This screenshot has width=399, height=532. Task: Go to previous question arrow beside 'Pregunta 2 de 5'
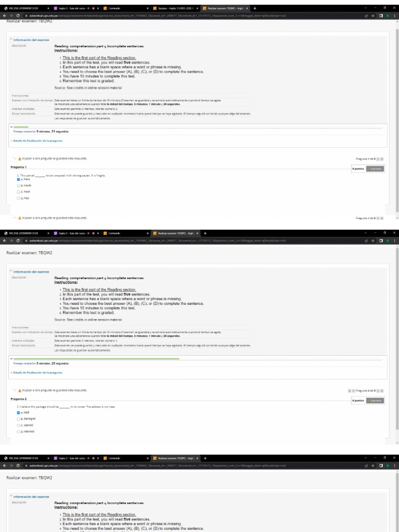tap(353, 391)
